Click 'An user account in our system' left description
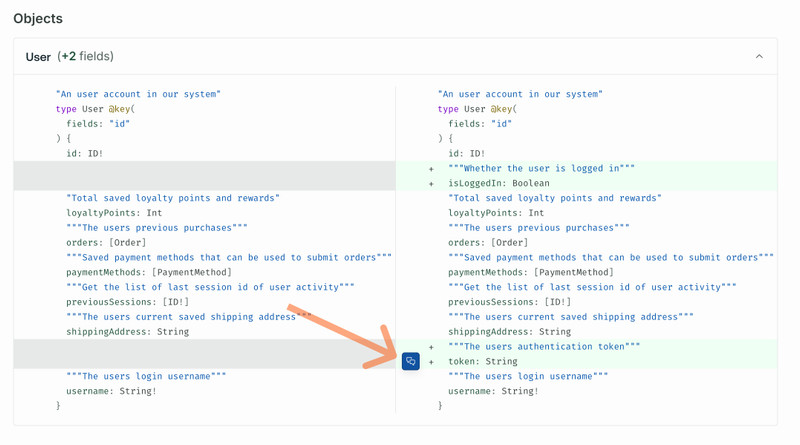Viewport: 800px width, 445px height. [138, 94]
